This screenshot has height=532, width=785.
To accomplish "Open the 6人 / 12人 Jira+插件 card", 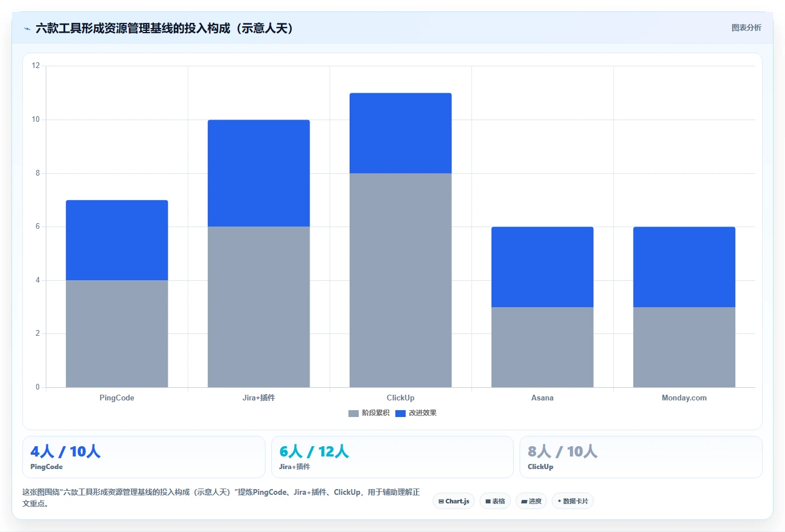I will 392,457.
